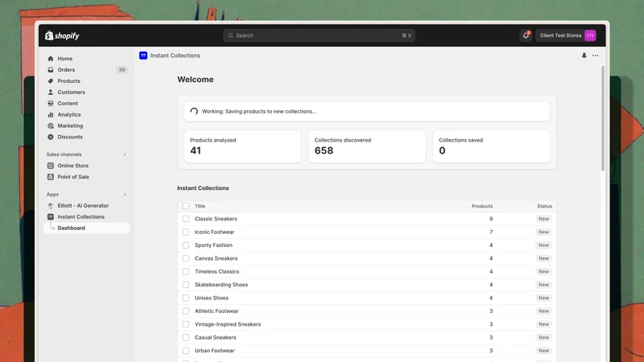The image size is (644, 362).
Task: Click the Instant Collections app icon in header
Action: coord(143,56)
